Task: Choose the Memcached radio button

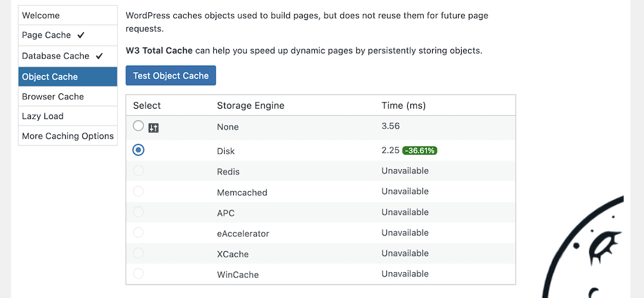Action: tap(138, 191)
